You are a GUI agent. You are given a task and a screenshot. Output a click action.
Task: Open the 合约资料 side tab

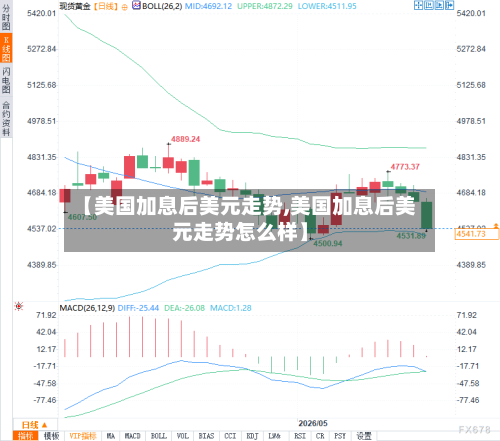coord(6,118)
